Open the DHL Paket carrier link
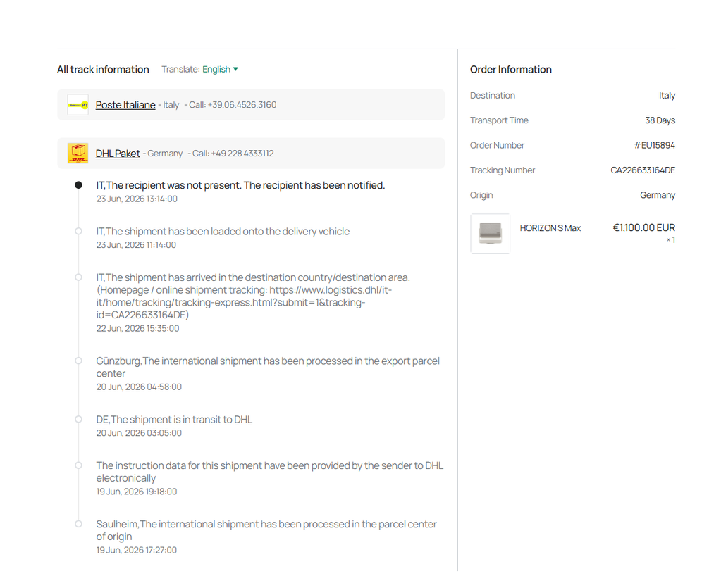Screen dimensions: 721x588 118,154
